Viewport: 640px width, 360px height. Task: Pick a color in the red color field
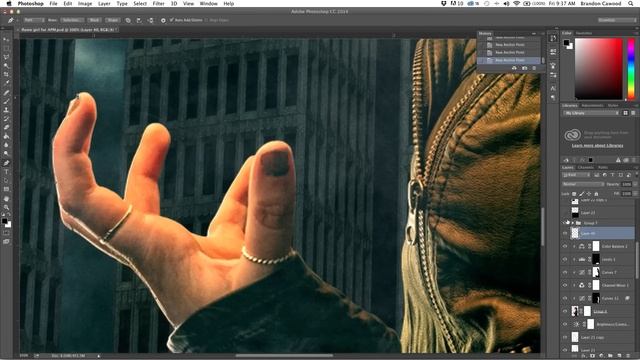tap(598, 69)
